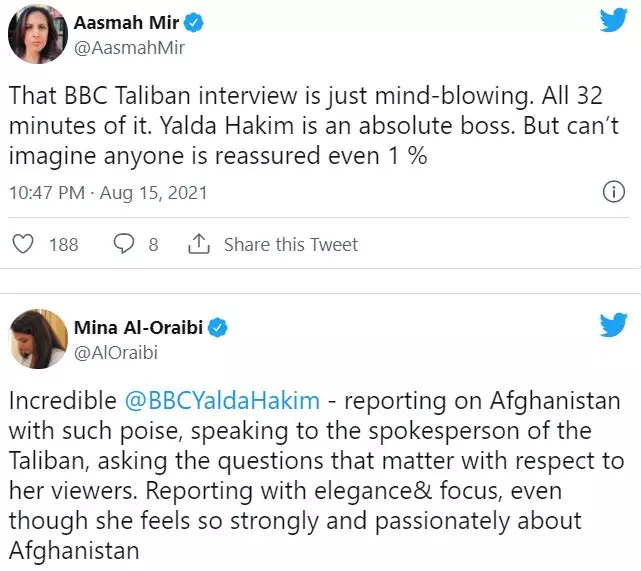Click the 188 likes count

click(63, 244)
